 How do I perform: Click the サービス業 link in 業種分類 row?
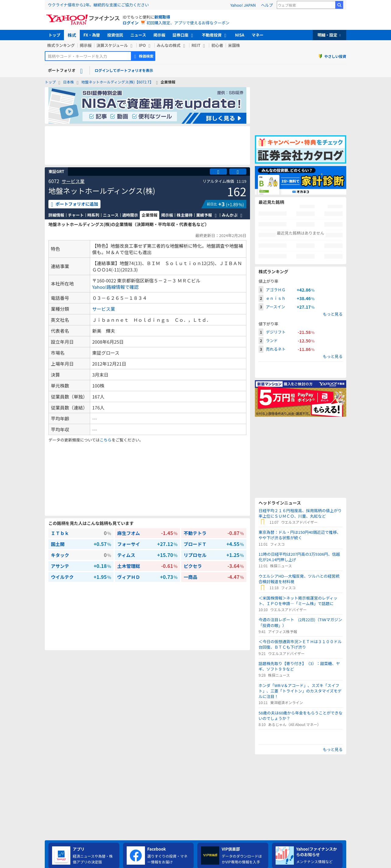104,309
